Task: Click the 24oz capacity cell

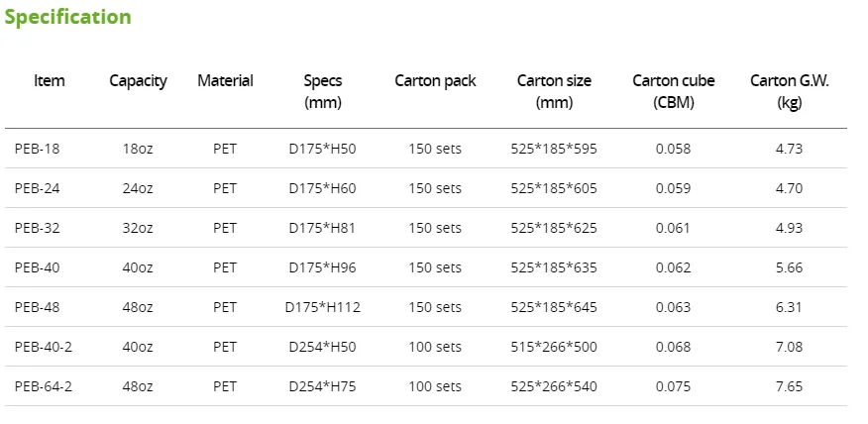Action: pyautogui.click(x=138, y=188)
